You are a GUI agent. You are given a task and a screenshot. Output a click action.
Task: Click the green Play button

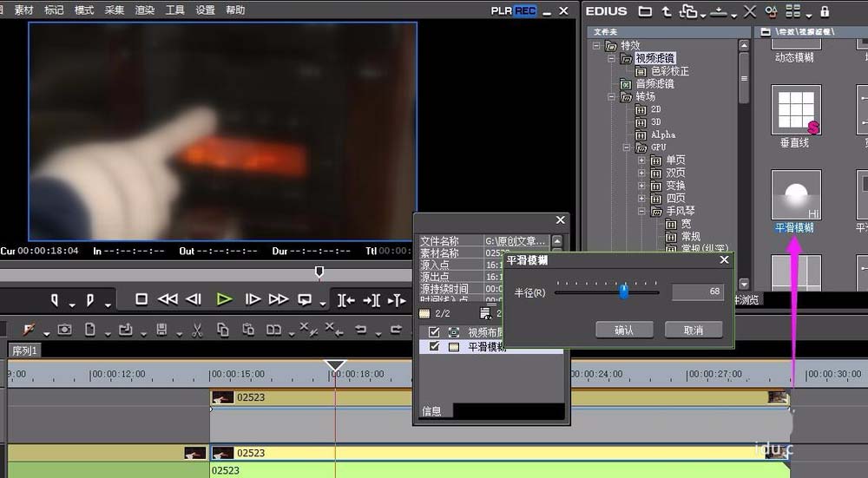pos(224,299)
